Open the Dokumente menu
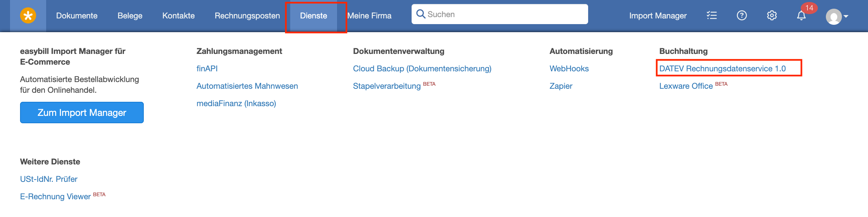The width and height of the screenshot is (868, 217). point(77,15)
